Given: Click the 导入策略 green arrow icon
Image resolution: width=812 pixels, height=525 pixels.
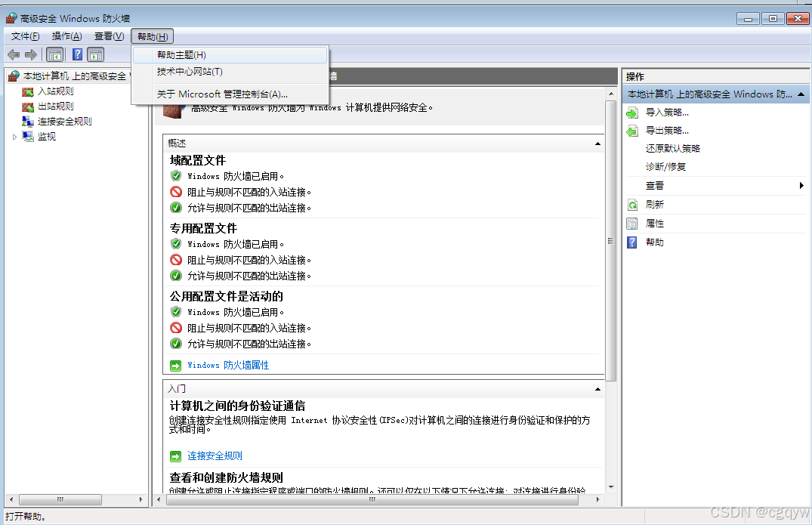Looking at the screenshot, I should (632, 113).
